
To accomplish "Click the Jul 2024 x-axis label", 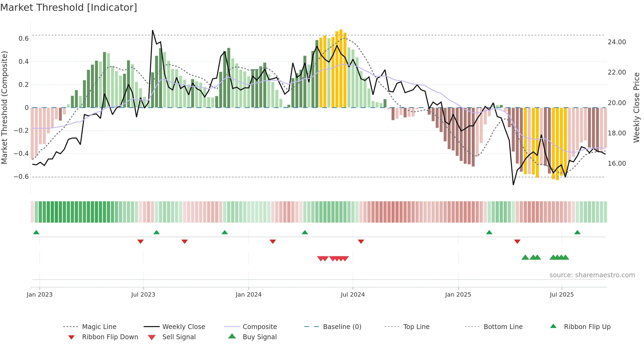I will (x=353, y=294).
